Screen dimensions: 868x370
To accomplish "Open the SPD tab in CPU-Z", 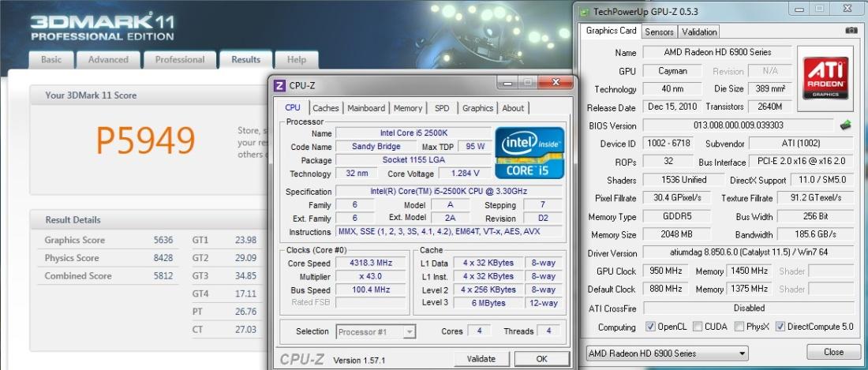I will point(442,108).
